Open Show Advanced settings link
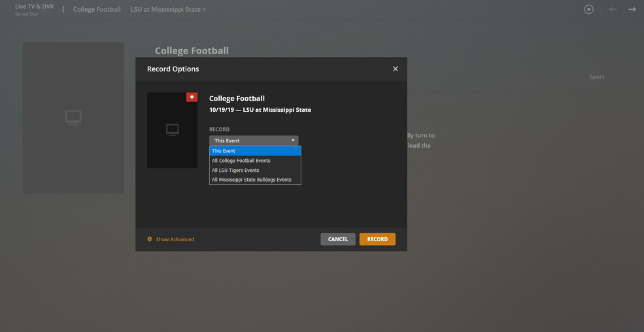644x332 pixels. 175,239
